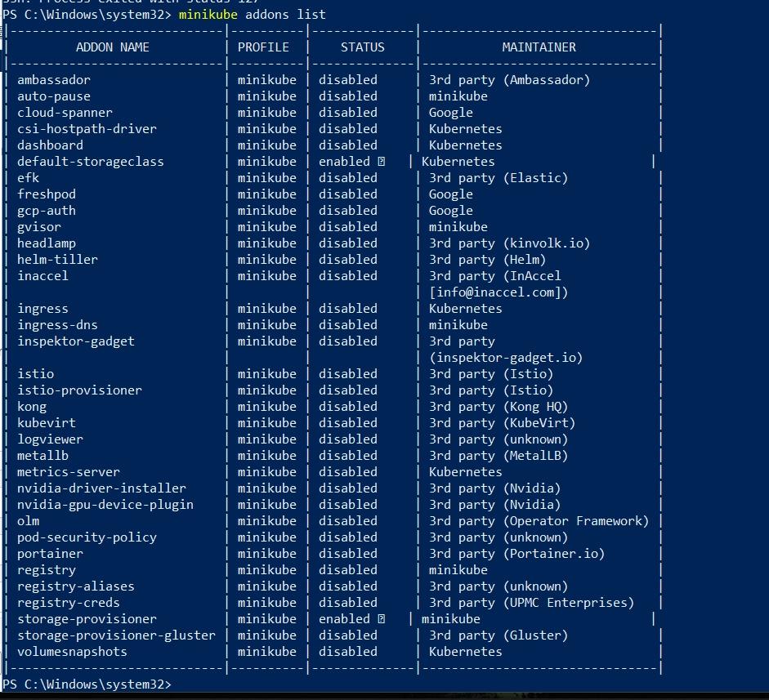This screenshot has height=700, width=769.
Task: Click the volumesnapshots addon name
Action: pos(72,652)
